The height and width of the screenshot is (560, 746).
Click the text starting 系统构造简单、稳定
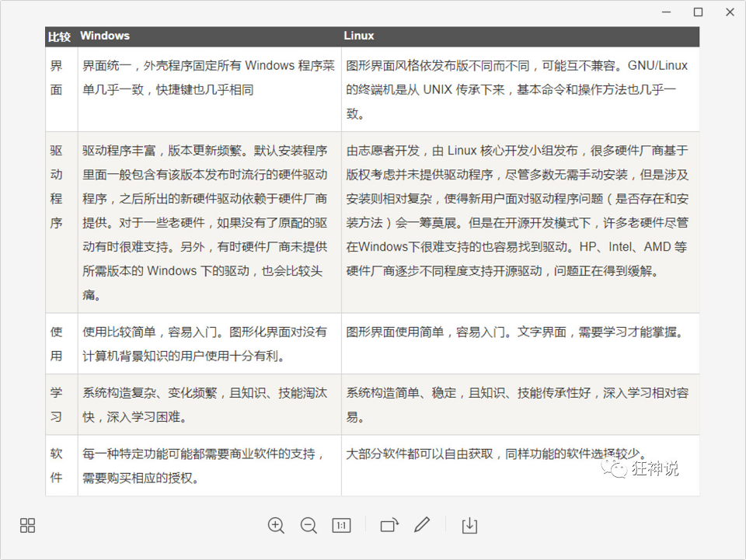coord(518,405)
